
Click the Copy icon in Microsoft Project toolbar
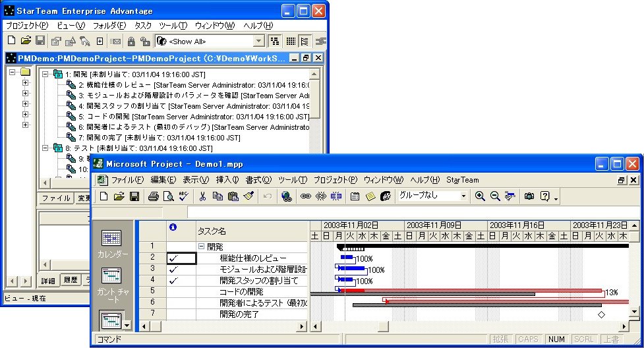click(218, 196)
